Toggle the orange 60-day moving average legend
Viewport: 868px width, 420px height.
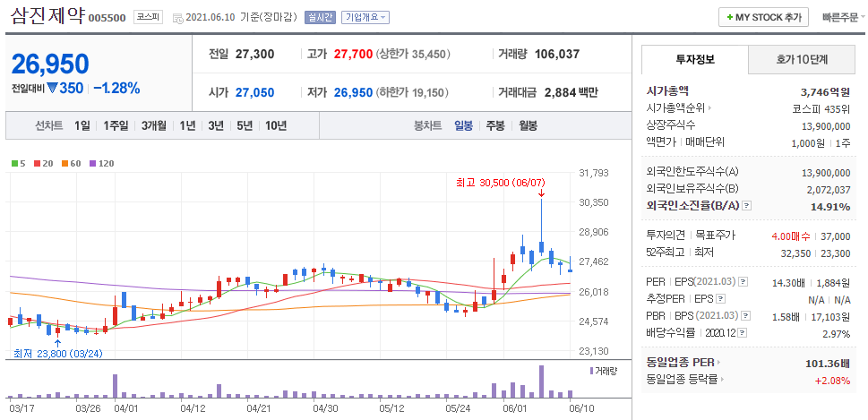pos(64,163)
